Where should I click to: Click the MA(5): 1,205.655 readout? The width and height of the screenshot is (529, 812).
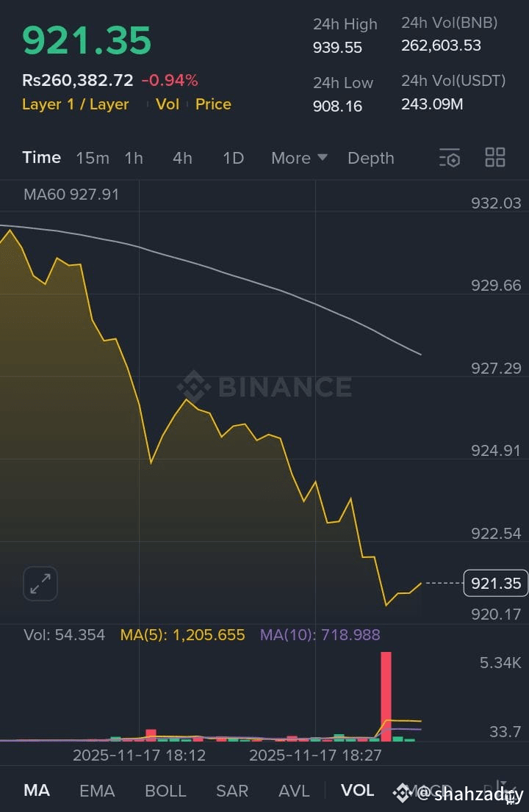pos(182,635)
